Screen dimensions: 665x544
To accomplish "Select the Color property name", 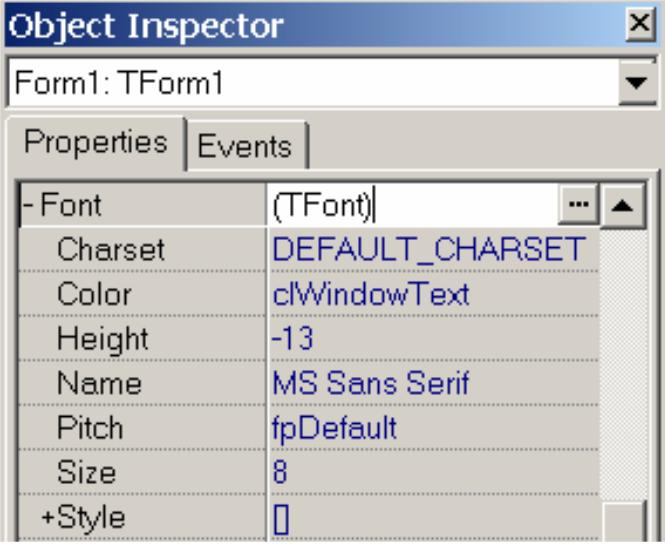I will tap(94, 294).
